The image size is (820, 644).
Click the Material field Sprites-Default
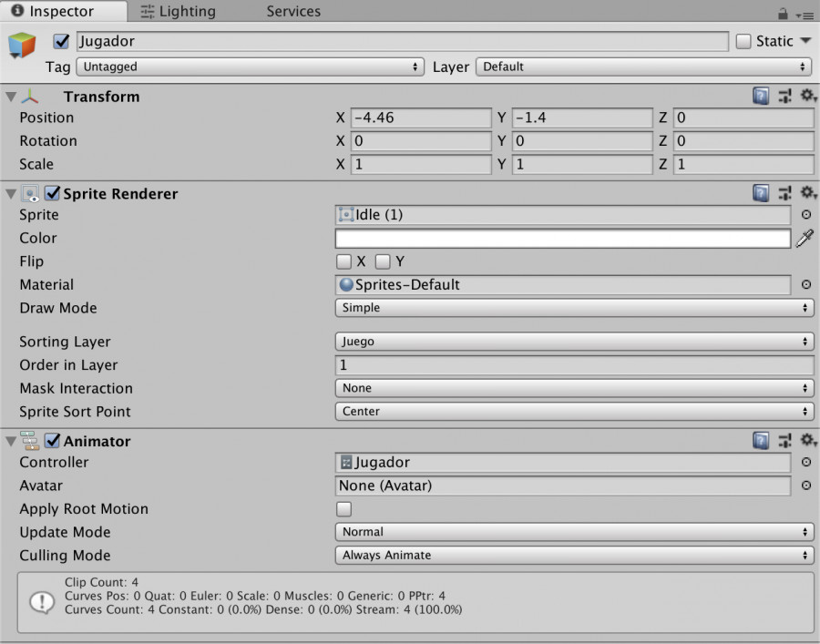(563, 285)
